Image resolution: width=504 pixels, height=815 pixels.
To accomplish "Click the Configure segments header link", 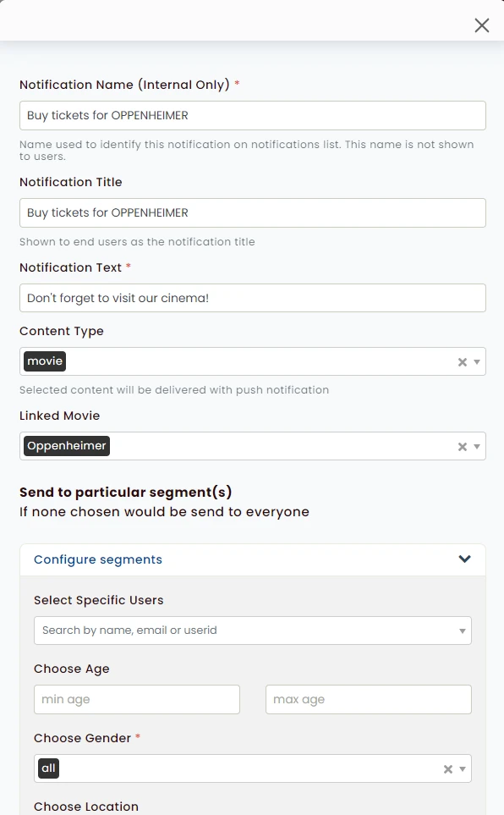I will click(98, 559).
